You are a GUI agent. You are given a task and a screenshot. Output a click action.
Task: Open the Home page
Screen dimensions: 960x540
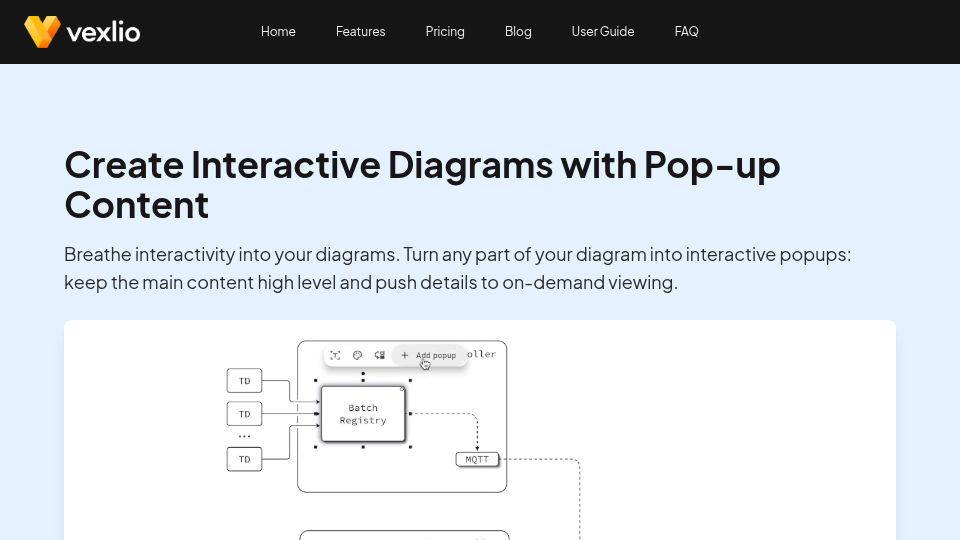pyautogui.click(x=278, y=32)
